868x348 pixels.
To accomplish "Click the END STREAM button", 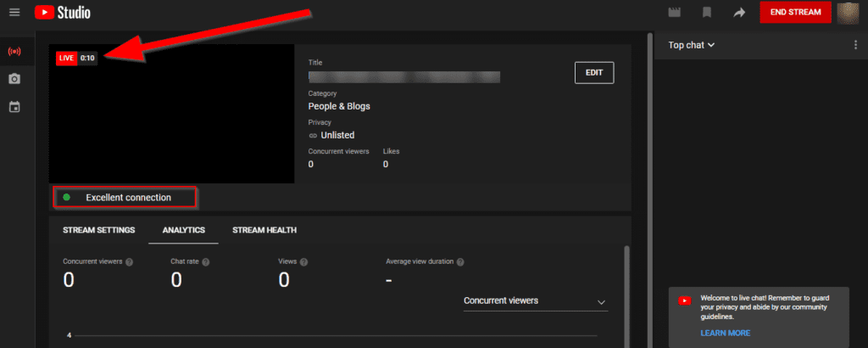I will click(x=795, y=12).
